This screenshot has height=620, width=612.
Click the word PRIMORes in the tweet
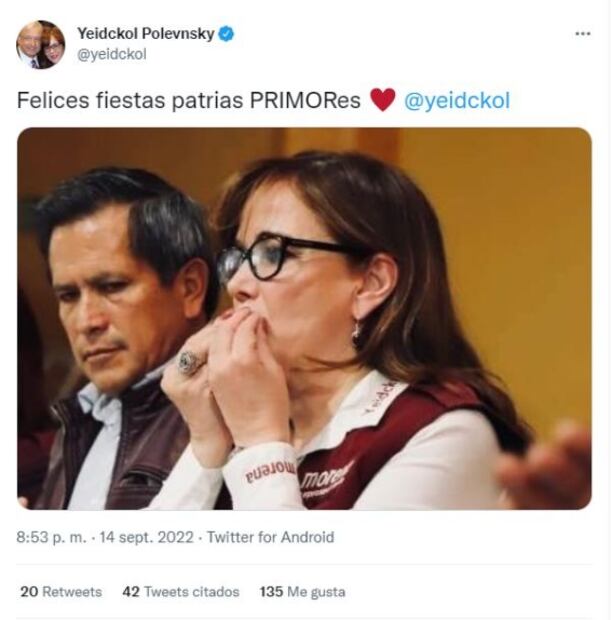tap(301, 101)
